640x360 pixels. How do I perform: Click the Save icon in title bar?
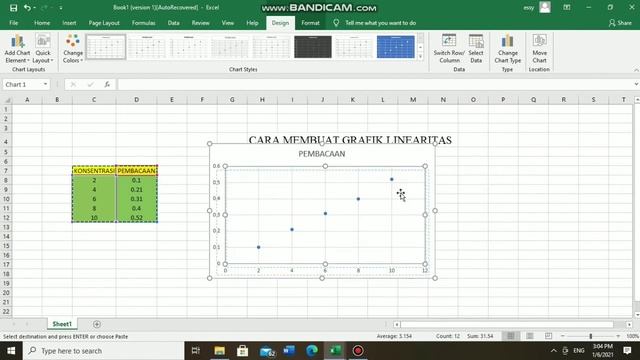click(13, 7)
